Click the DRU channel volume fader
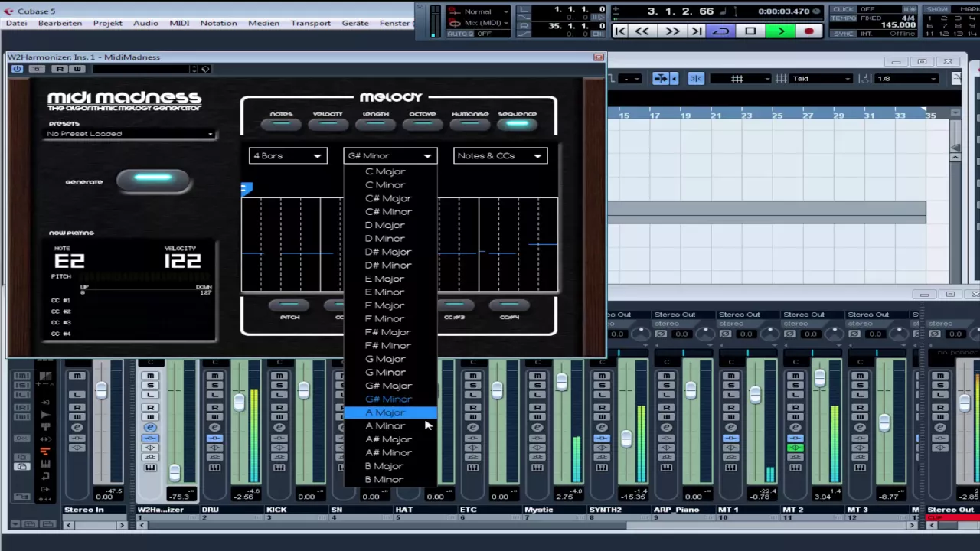This screenshot has height=551, width=980. pos(240,401)
